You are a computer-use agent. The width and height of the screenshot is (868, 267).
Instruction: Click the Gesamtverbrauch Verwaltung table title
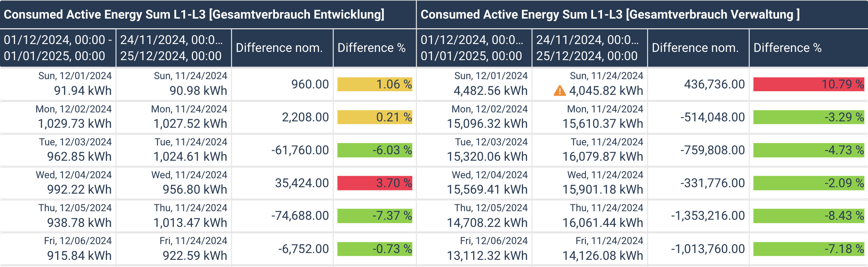coord(610,14)
